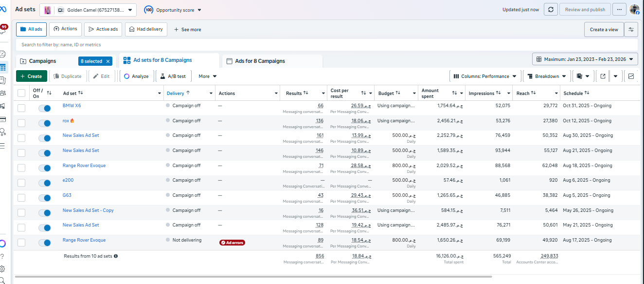Viewport: 644px width, 284px height.
Task: Click the search filter input field
Action: pyautogui.click(x=327, y=45)
